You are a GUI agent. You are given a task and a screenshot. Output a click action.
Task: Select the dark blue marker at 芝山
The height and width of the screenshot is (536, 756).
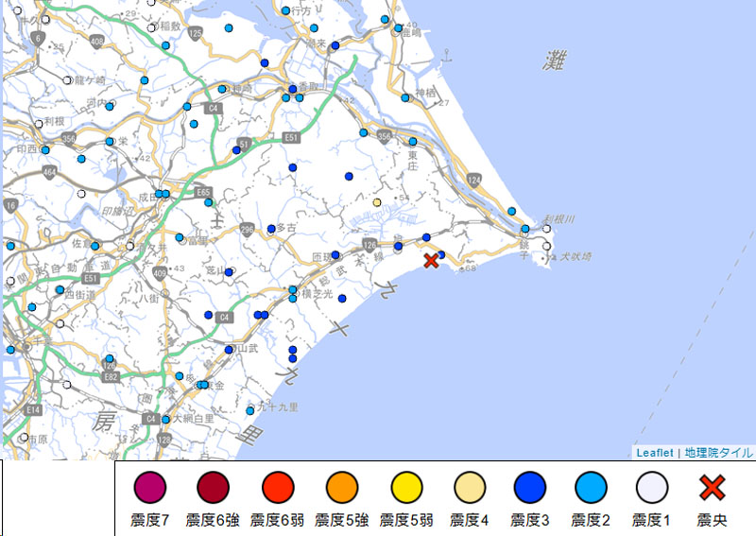click(x=229, y=272)
